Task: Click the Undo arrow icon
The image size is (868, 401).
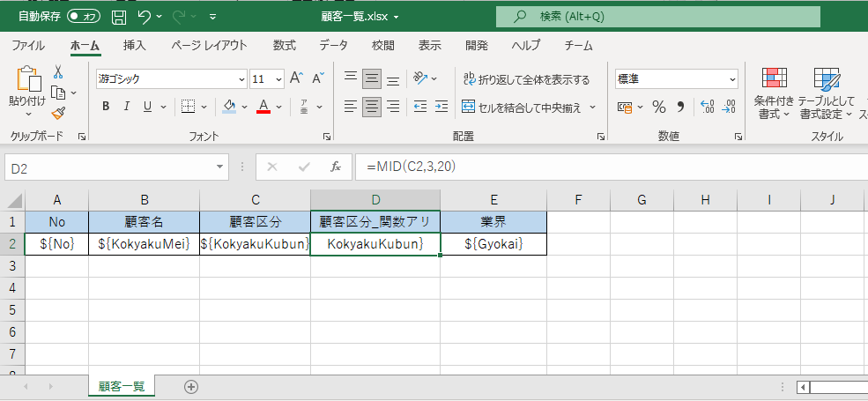Action: [145, 16]
